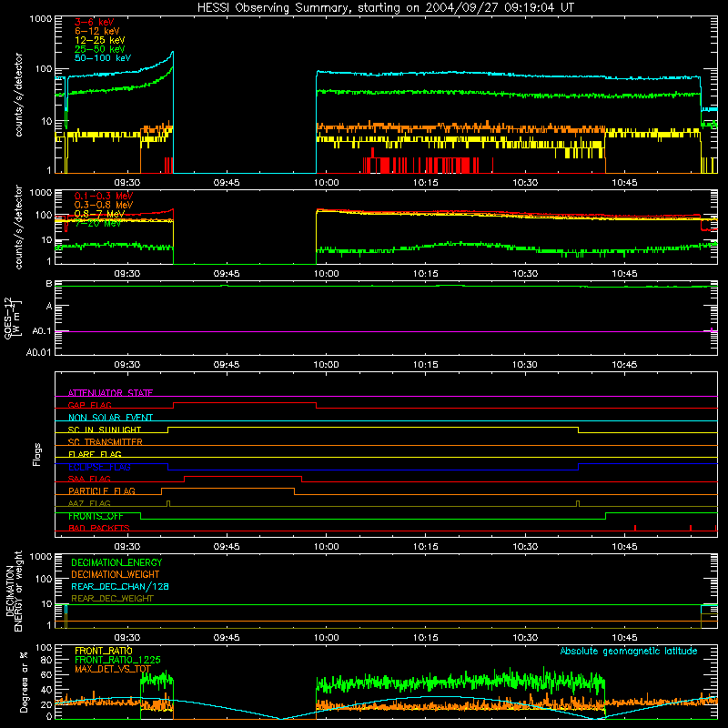This screenshot has width=728, height=728.
Task: Click the 10:30 tick under the top plot
Action: 525,183
